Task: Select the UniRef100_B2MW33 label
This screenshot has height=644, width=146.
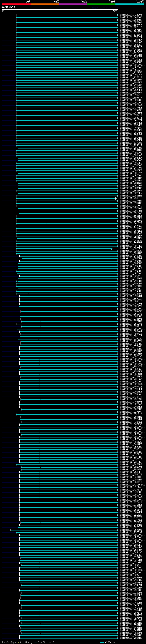Action: [131, 251]
